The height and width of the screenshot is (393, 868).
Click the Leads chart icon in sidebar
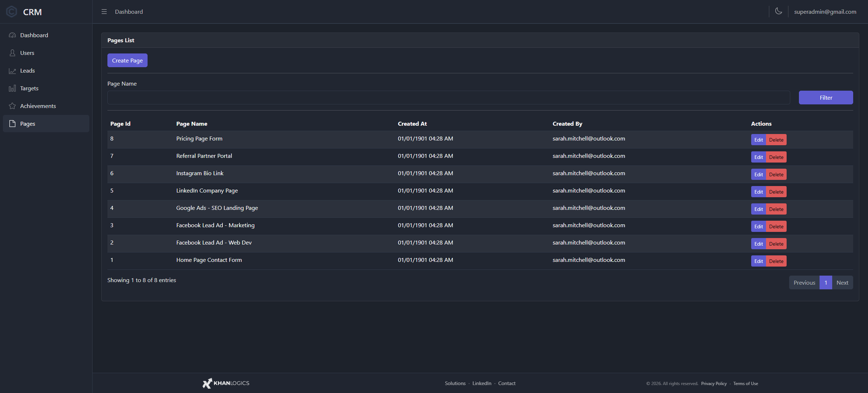12,71
